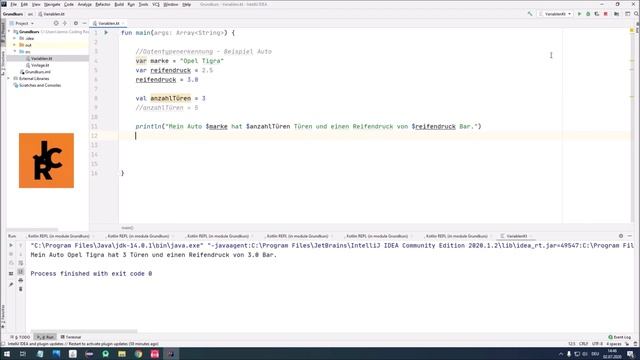The height and width of the screenshot is (360, 640).
Task: Expand all Project tree nodes with the toolbar icon
Action: pos(65,23)
